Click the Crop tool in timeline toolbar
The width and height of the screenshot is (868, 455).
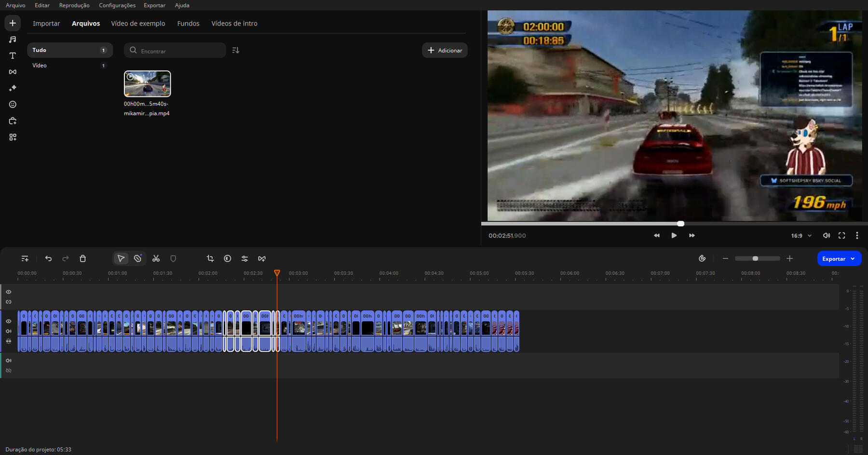(210, 259)
